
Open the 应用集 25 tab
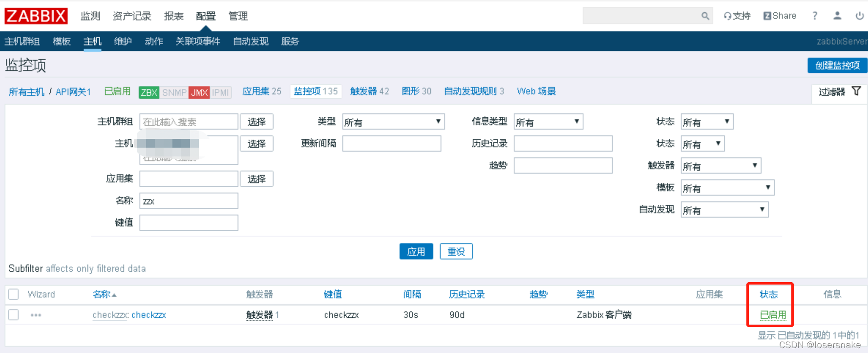262,91
